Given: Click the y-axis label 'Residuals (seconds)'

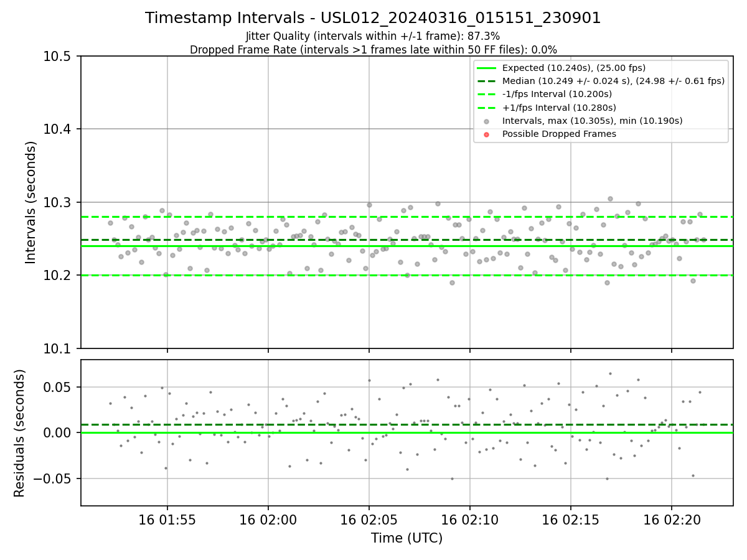Looking at the screenshot, I should (20, 433).
